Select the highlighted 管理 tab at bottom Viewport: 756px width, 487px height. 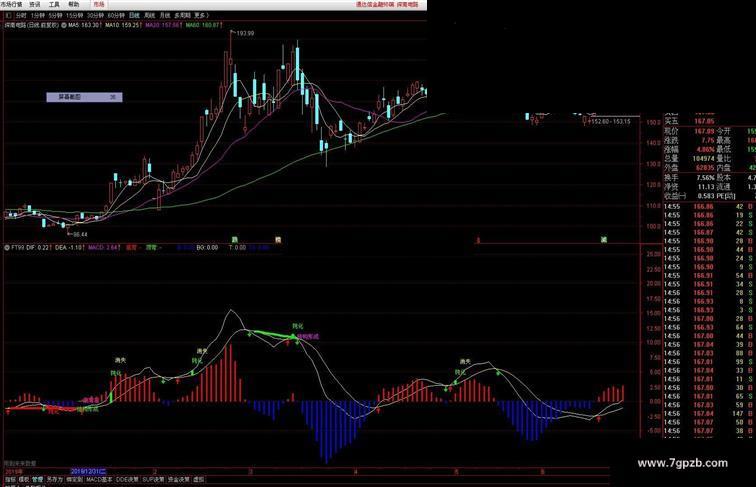click(37, 480)
